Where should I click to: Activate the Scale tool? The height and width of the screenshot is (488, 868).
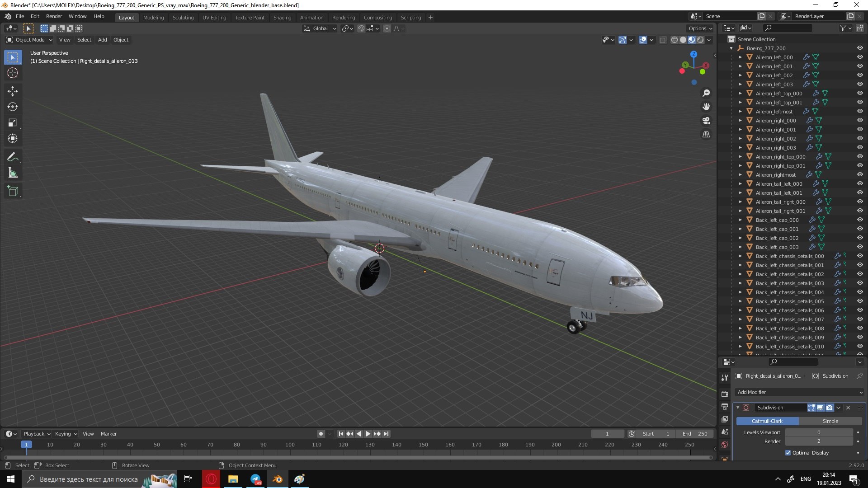click(13, 123)
